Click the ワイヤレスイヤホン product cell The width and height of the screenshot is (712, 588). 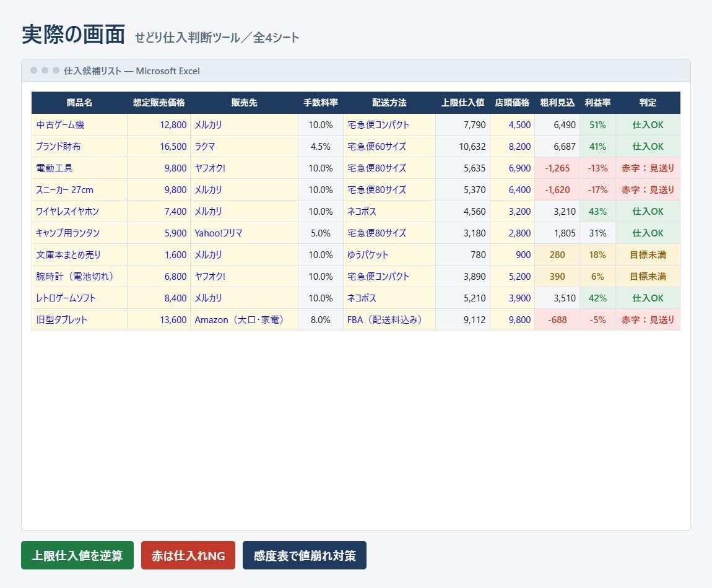(79, 211)
